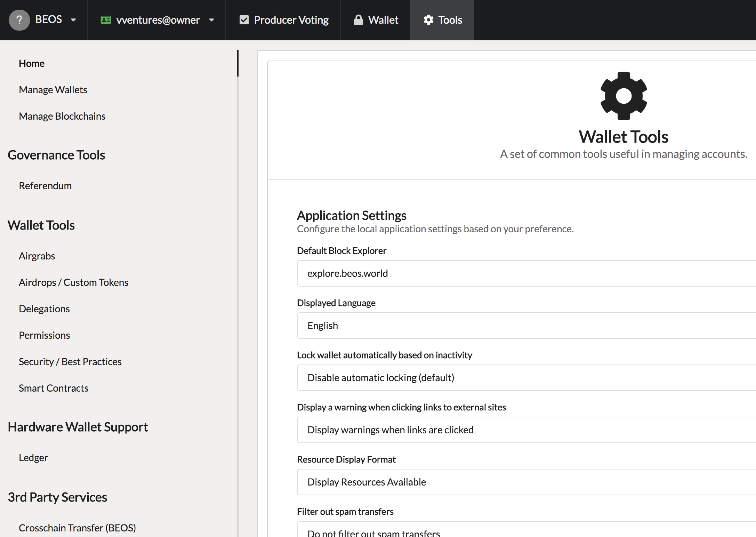Image resolution: width=756 pixels, height=537 pixels.
Task: Switch to the Producer Voting tab
Action: pyautogui.click(x=291, y=20)
